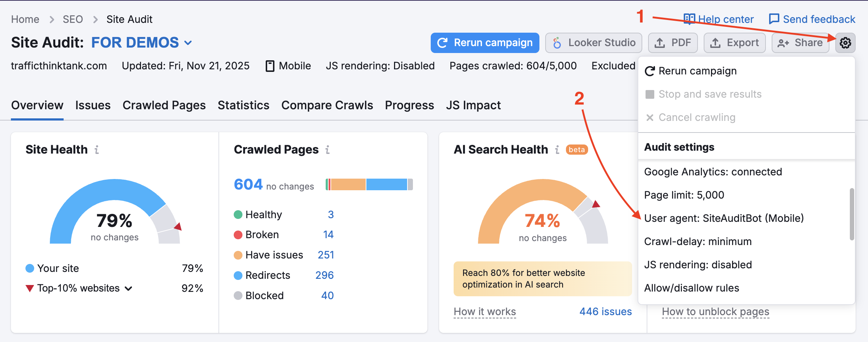This screenshot has height=342, width=868.
Task: Click the Share button
Action: [800, 43]
